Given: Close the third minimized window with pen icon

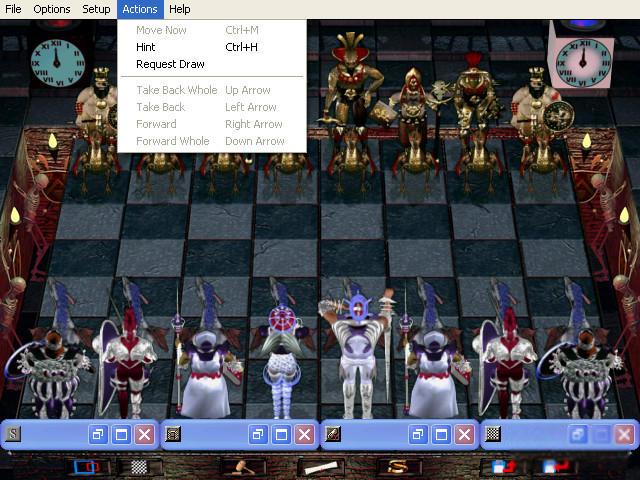Looking at the screenshot, I should [x=464, y=434].
